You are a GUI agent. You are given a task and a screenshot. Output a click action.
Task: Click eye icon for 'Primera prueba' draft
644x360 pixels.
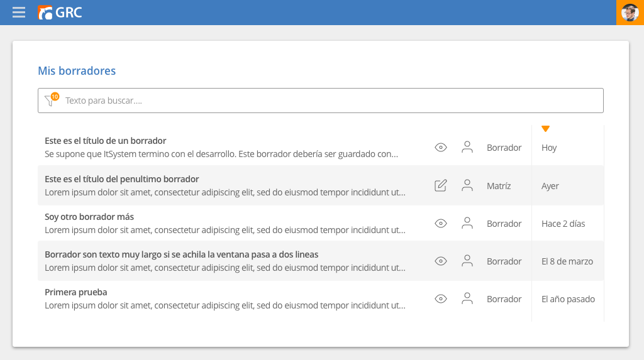pyautogui.click(x=441, y=298)
